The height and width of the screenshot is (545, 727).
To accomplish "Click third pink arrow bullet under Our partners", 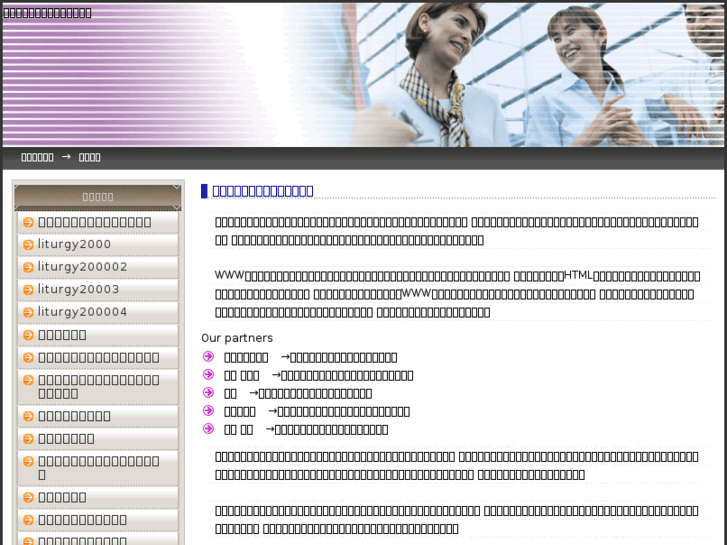I will (x=208, y=392).
